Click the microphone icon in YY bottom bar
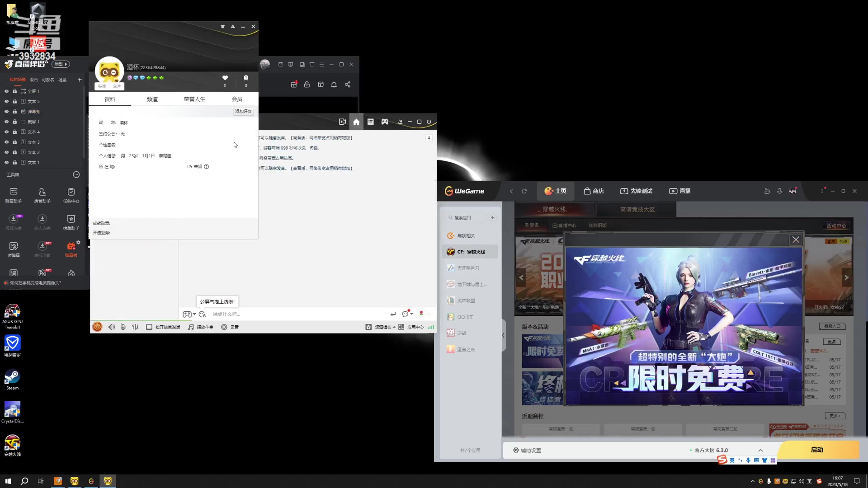 [123, 327]
